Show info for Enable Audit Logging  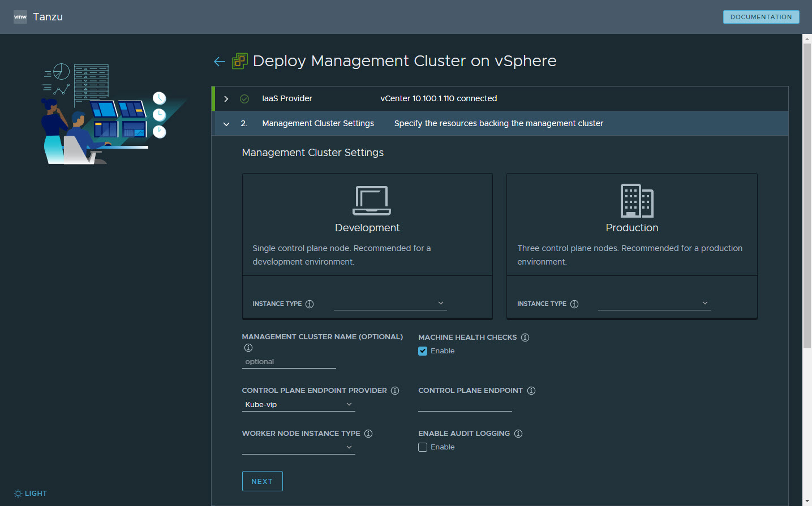coord(518,434)
